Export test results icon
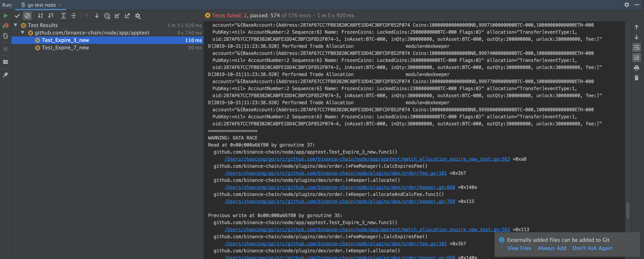The height and width of the screenshot is (259, 644). (127, 16)
